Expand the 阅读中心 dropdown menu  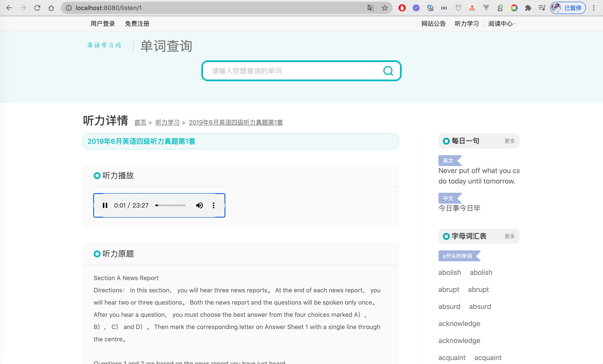point(502,24)
